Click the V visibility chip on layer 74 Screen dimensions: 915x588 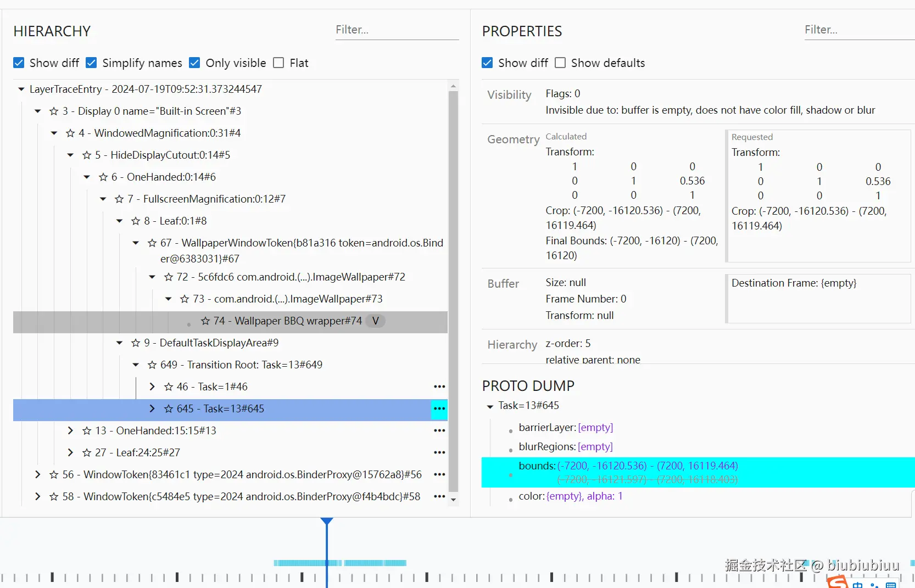coord(376,321)
